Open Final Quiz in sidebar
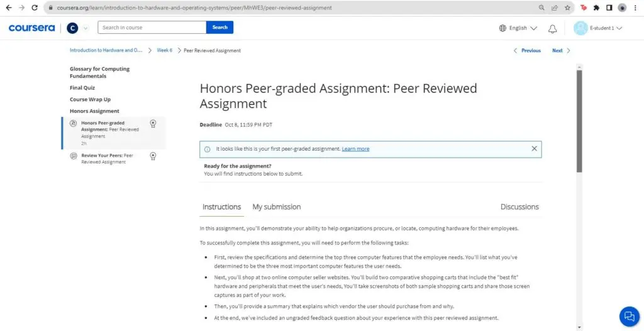This screenshot has width=644, height=331. point(82,88)
